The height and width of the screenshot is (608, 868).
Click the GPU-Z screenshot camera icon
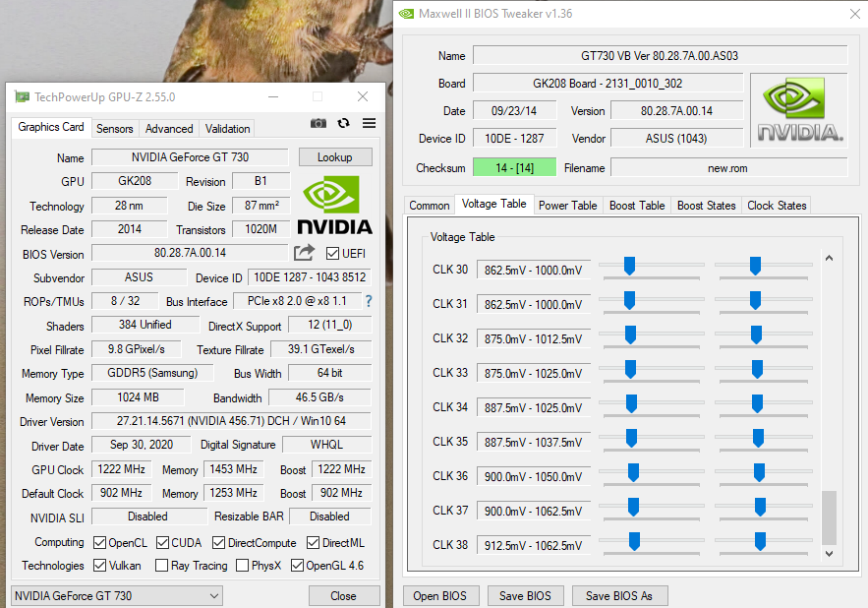[318, 123]
